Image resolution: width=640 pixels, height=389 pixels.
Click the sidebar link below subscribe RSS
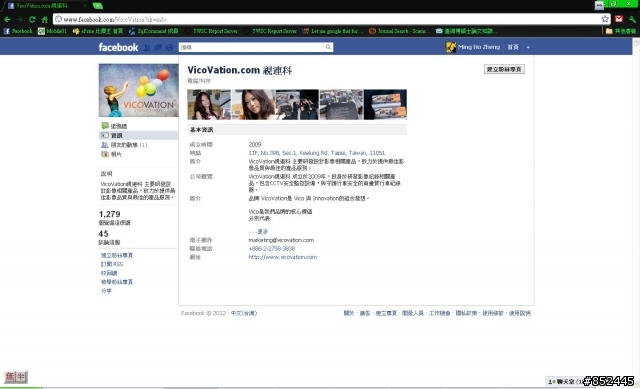[x=109, y=273]
